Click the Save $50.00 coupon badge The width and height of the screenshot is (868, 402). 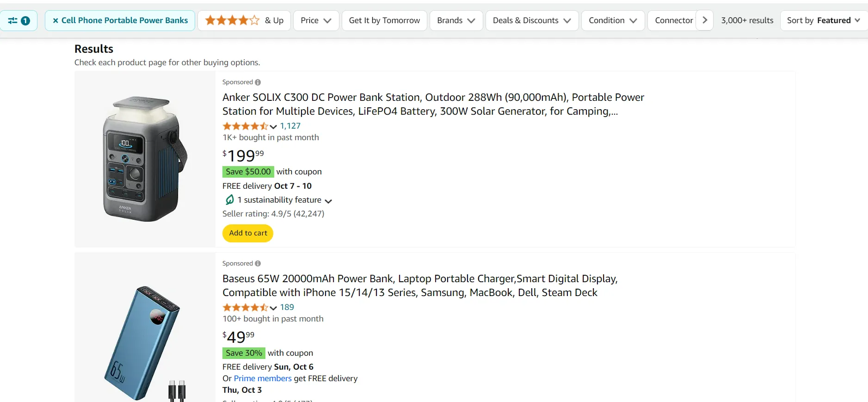(x=248, y=171)
